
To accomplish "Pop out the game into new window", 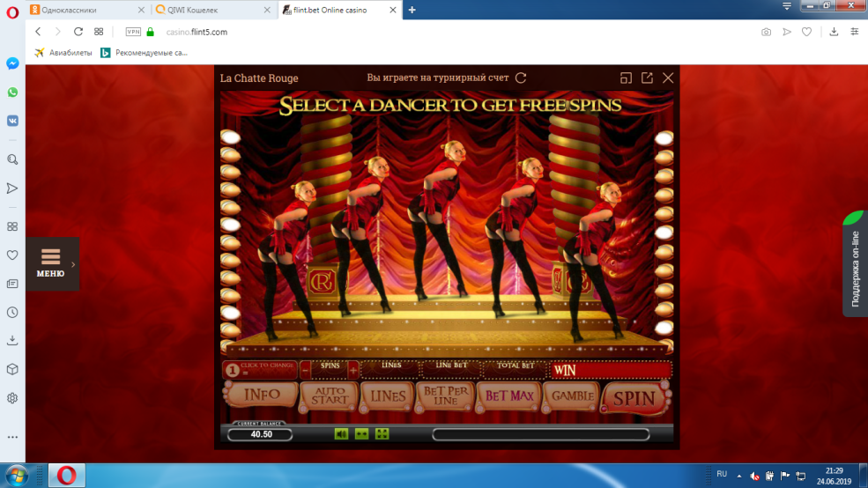I will (647, 78).
